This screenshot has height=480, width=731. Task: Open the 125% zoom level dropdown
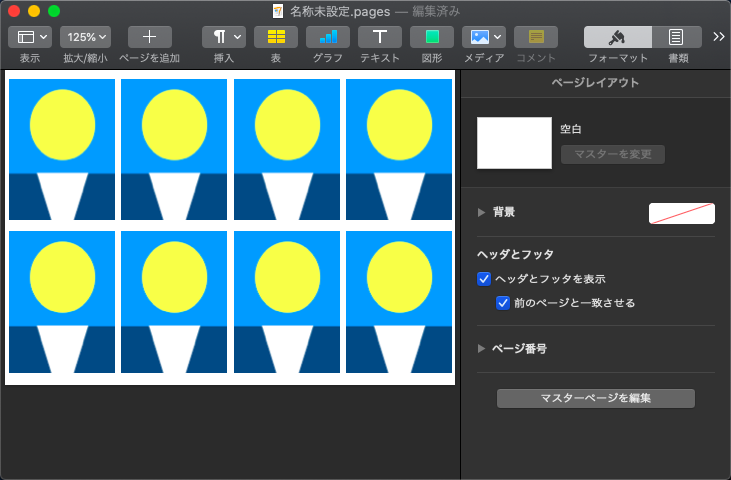point(85,37)
